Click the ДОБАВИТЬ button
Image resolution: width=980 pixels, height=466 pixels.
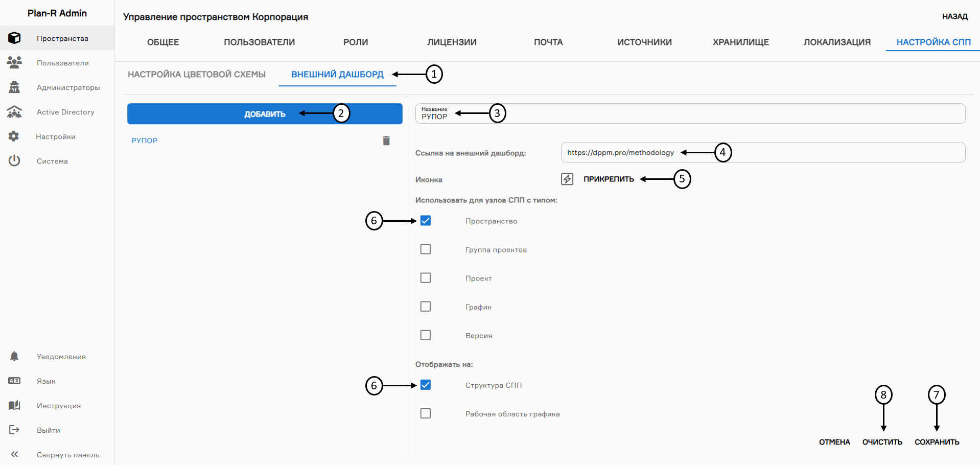(265, 113)
